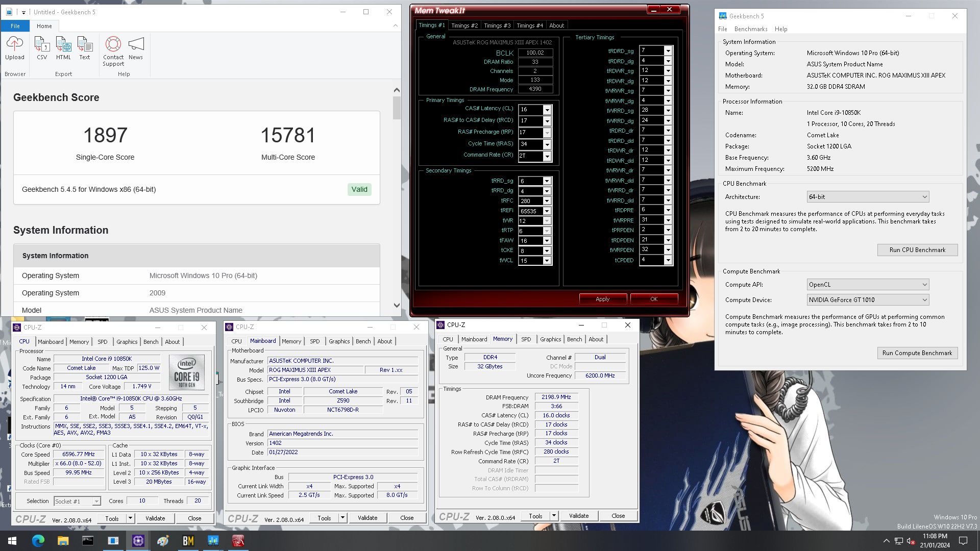Expand tCPDED tertiary timing dropdown
980x551 pixels.
point(668,260)
